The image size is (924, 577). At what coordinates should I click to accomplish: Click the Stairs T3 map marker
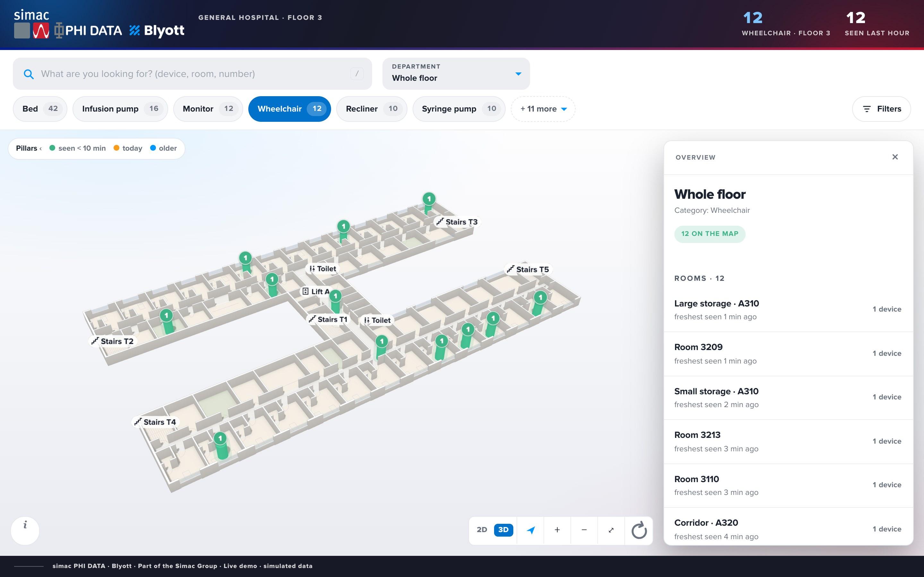click(x=457, y=222)
